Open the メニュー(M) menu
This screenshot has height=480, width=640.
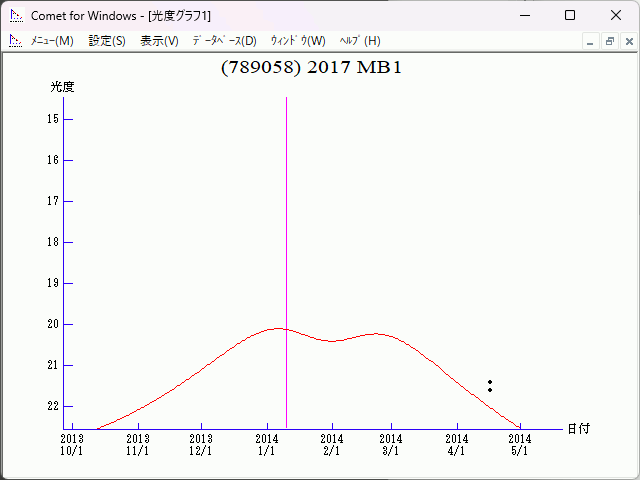pyautogui.click(x=52, y=41)
